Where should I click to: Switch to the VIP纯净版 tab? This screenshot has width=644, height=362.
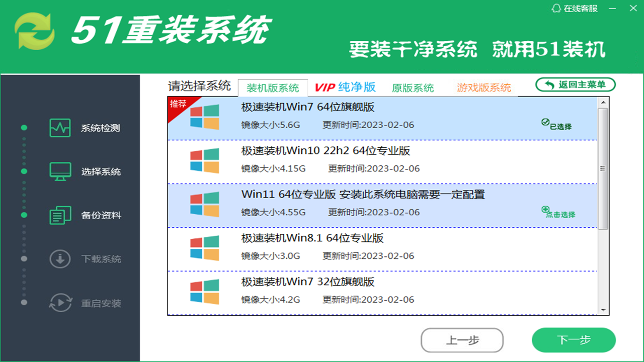[345, 86]
